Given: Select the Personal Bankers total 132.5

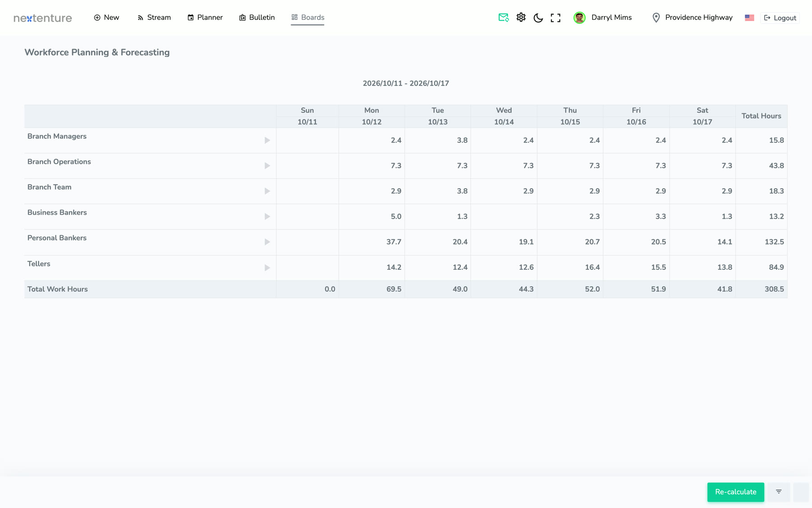Looking at the screenshot, I should pyautogui.click(x=774, y=242).
